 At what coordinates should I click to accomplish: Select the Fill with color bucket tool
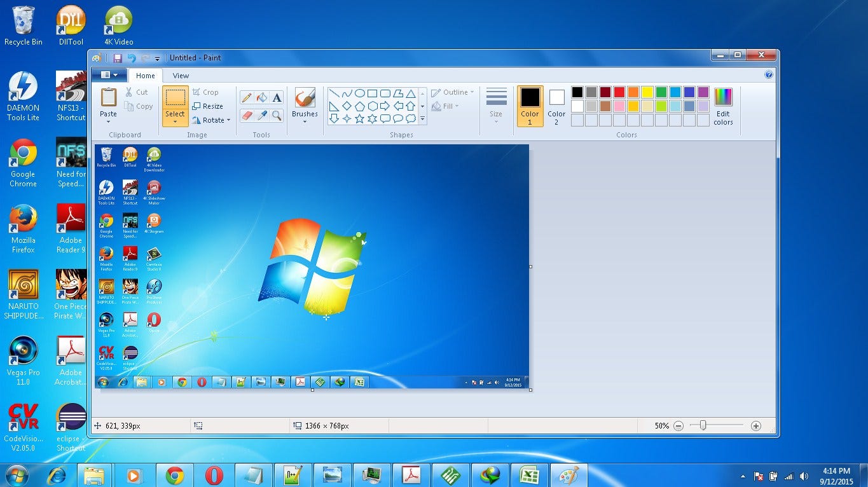tap(261, 98)
